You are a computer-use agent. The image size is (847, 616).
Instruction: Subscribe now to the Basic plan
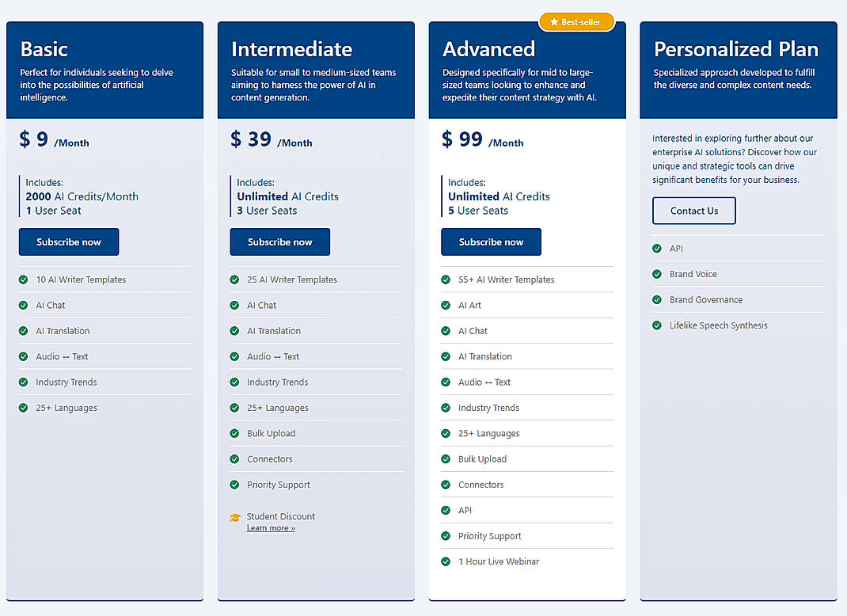click(69, 241)
